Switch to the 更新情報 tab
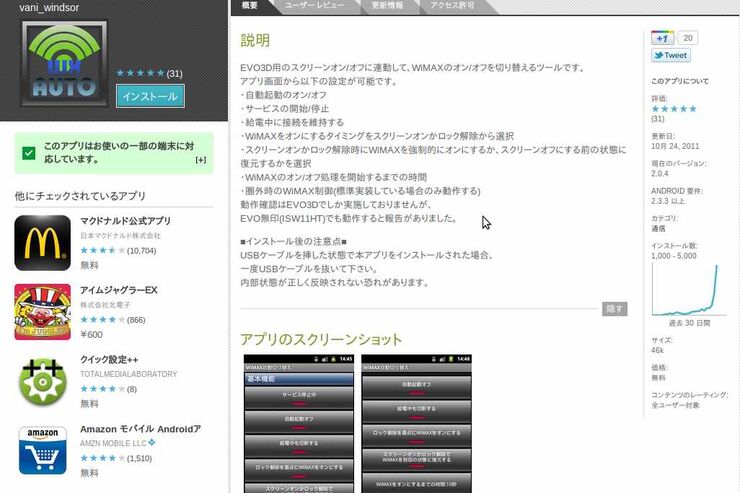The width and height of the screenshot is (740, 493). (x=387, y=6)
